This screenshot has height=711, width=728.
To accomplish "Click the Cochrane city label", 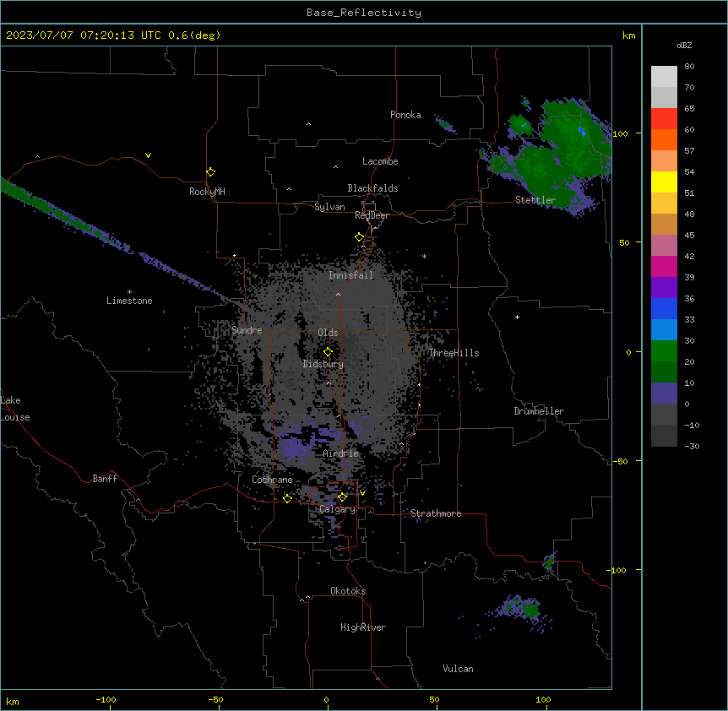I will point(272,480).
